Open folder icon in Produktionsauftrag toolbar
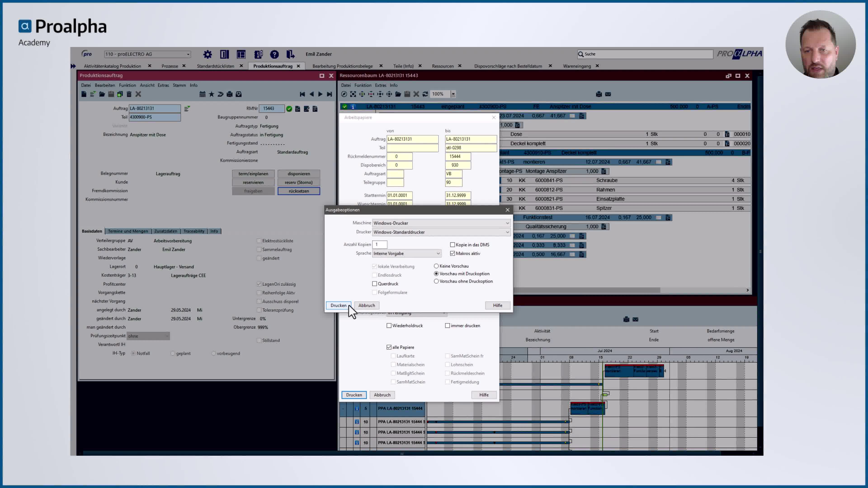The height and width of the screenshot is (488, 868). pyautogui.click(x=102, y=94)
